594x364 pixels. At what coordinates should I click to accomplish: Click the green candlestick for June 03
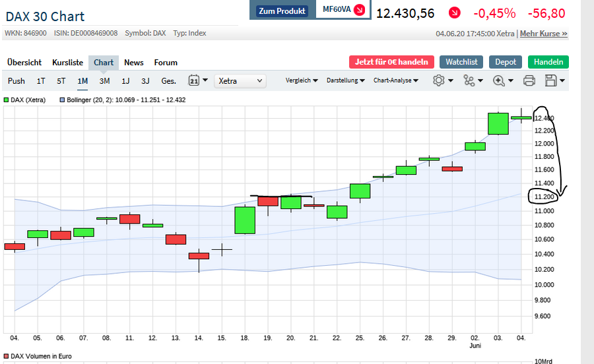point(498,123)
